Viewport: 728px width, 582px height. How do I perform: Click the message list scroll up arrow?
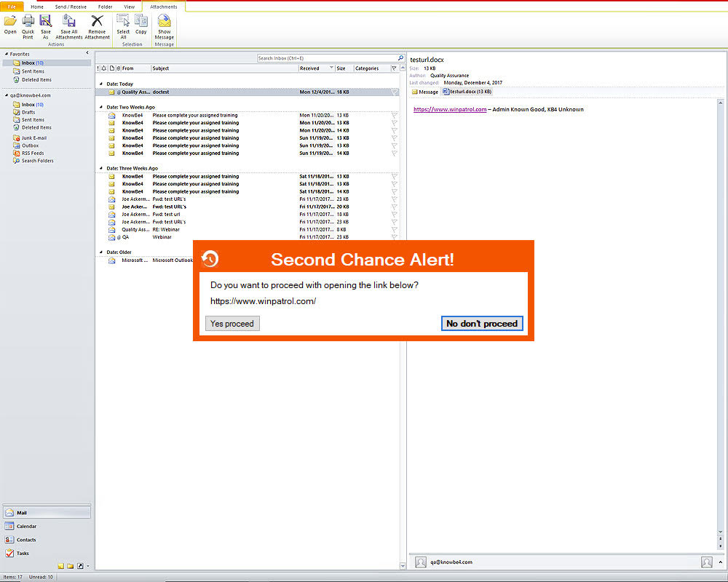coord(403,68)
